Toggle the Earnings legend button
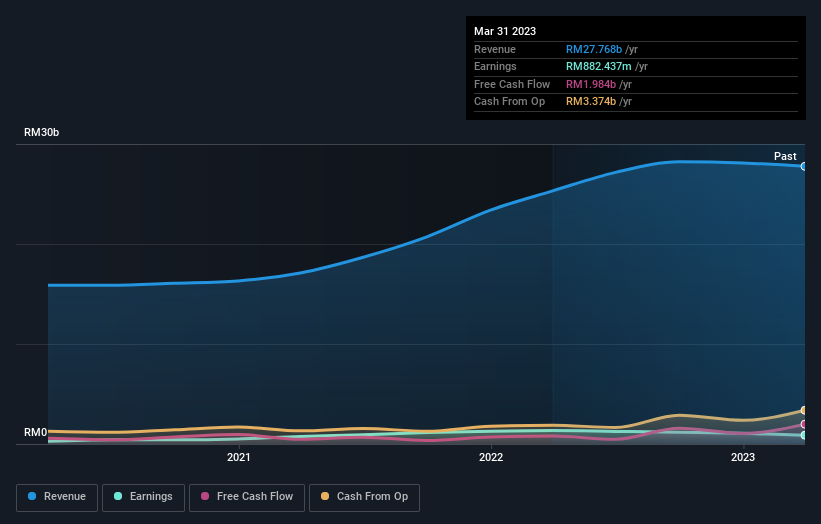The height and width of the screenshot is (524, 821). 143,497
